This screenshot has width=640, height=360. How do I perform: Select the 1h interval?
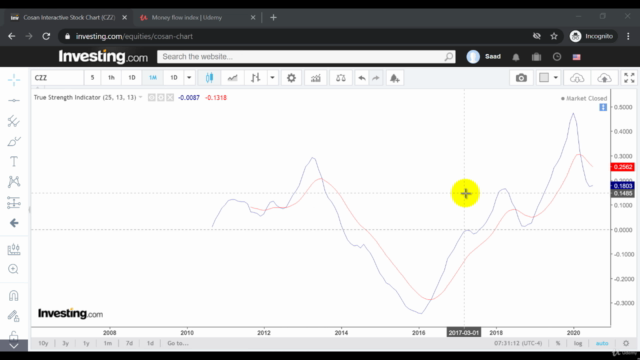(x=111, y=78)
